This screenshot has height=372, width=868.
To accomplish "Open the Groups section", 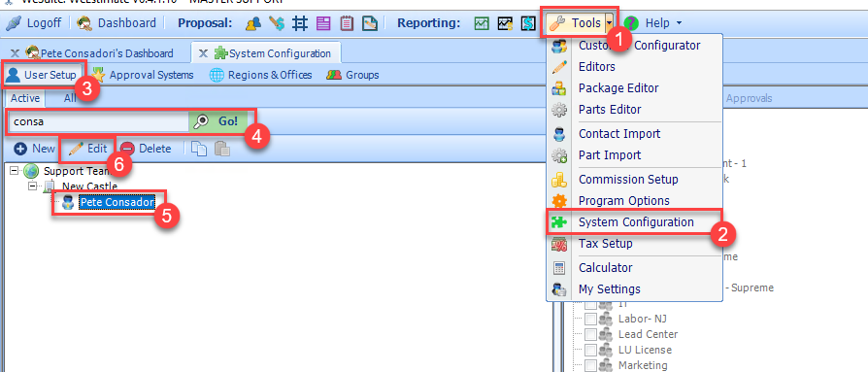I will (x=352, y=75).
